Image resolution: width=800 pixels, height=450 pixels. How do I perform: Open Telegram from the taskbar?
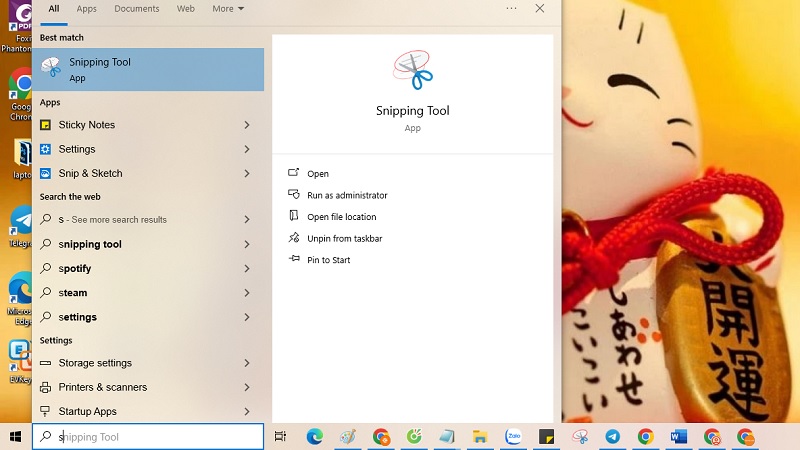[613, 437]
